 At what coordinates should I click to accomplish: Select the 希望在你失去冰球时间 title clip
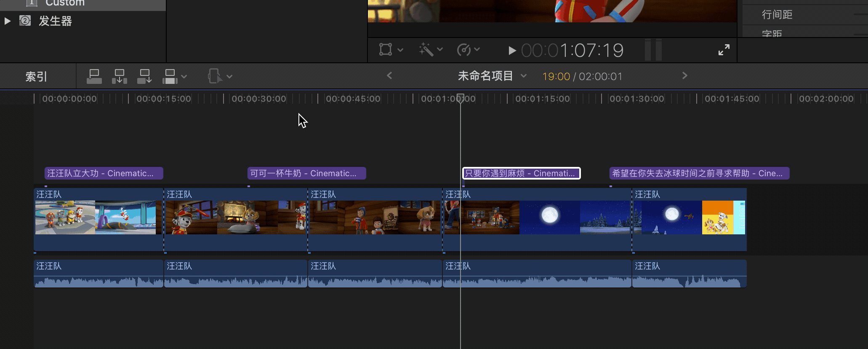700,173
